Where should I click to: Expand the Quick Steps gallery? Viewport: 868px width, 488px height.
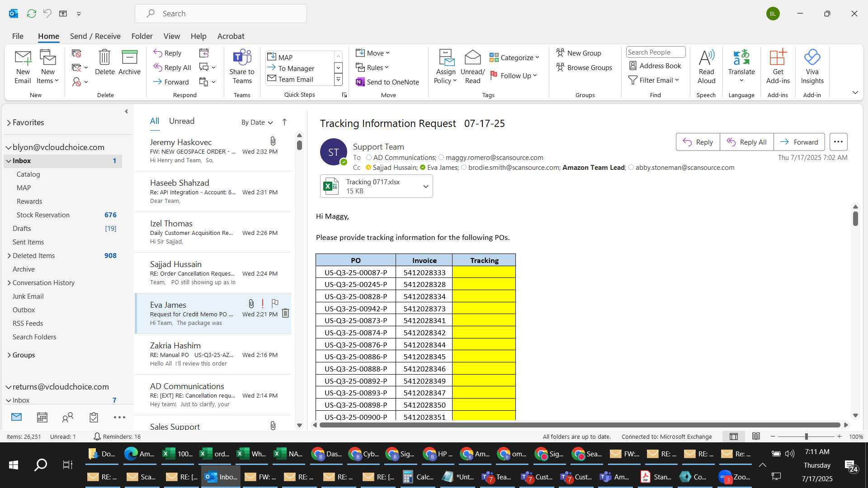(338, 80)
